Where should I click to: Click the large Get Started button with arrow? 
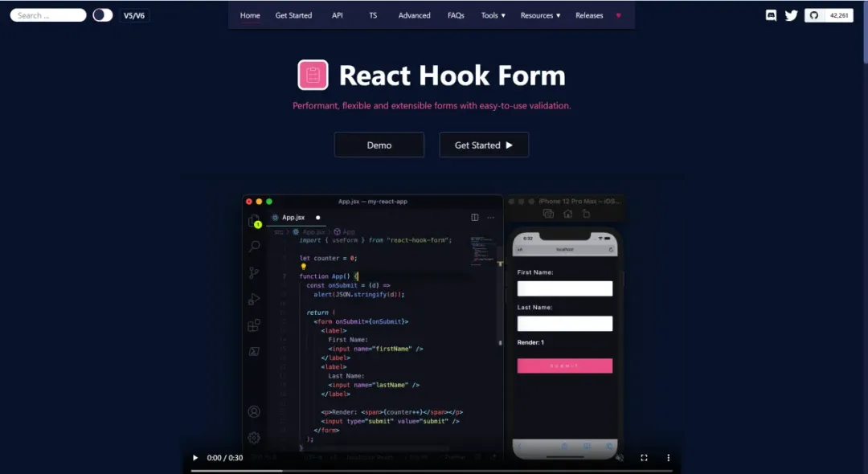[484, 145]
